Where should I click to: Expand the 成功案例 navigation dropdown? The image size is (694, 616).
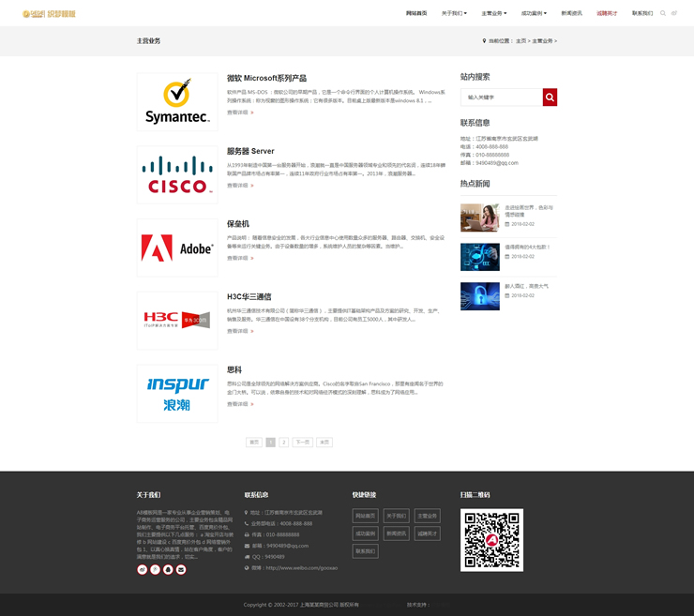point(534,13)
